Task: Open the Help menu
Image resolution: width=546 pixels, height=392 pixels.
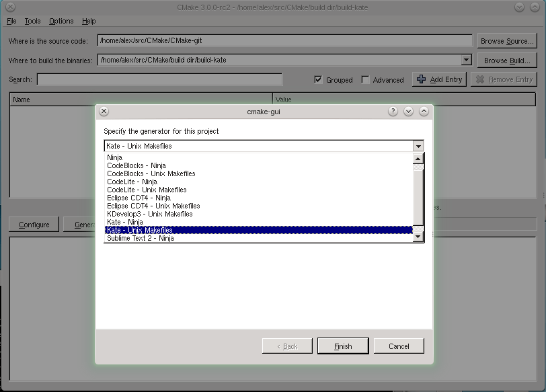Action: click(x=89, y=21)
